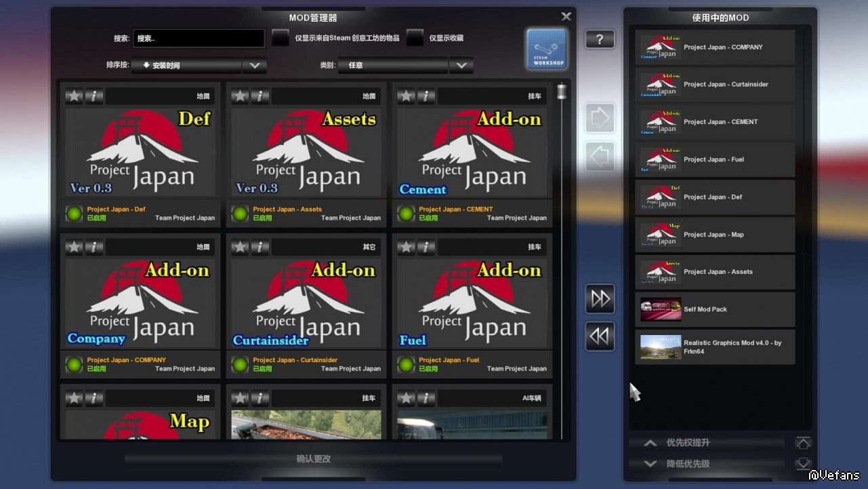The width and height of the screenshot is (868, 489).
Task: Favorite Project Japan - CEMENT with the star
Action: (x=406, y=96)
